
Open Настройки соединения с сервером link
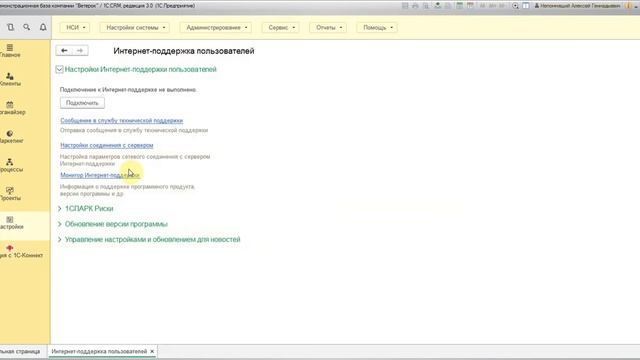pos(107,145)
